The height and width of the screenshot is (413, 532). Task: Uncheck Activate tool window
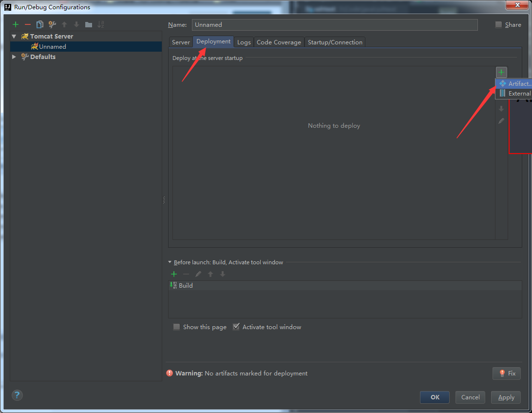click(x=236, y=327)
